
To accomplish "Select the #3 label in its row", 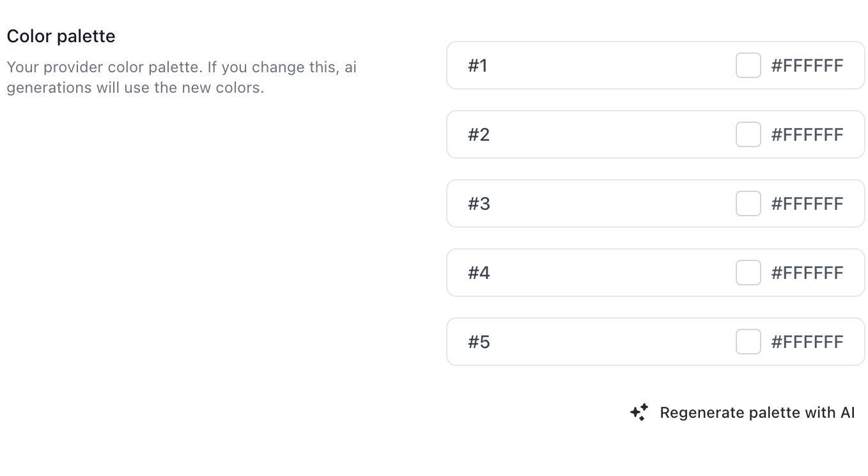I will (x=478, y=203).
